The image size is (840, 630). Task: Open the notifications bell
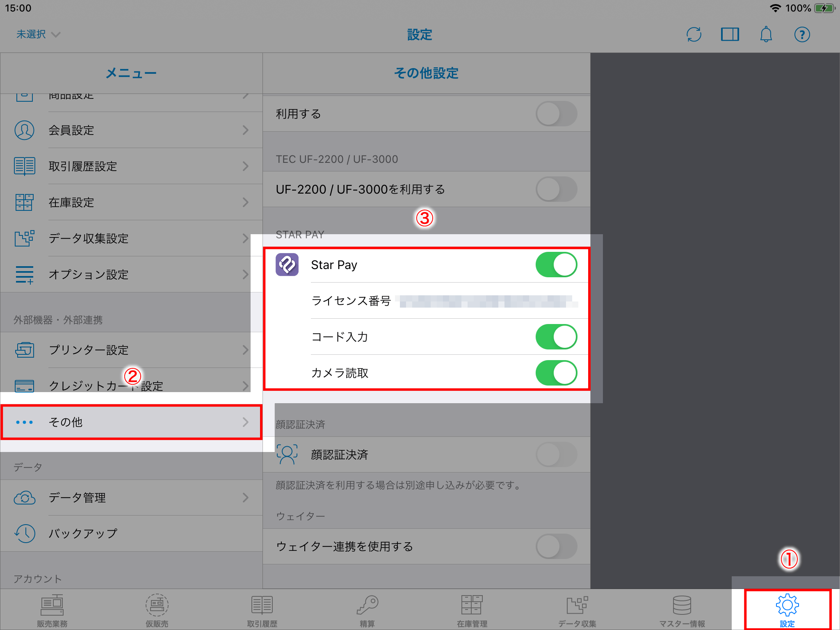pos(766,34)
